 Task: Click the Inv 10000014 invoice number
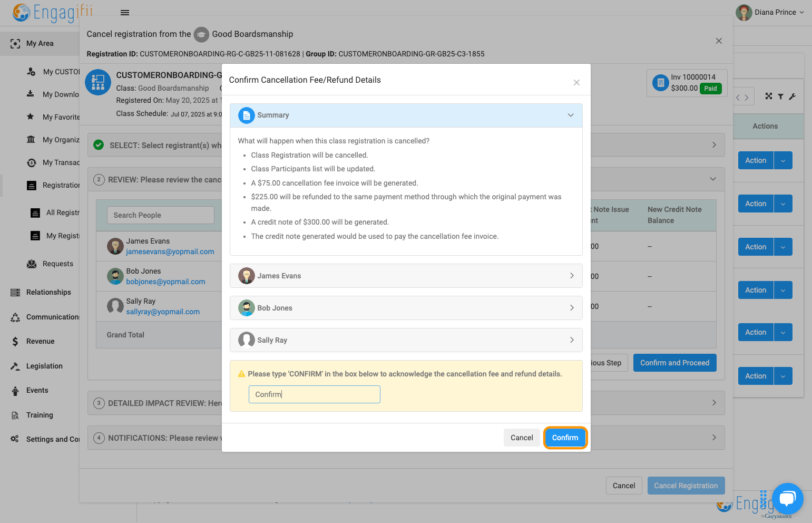[693, 77]
